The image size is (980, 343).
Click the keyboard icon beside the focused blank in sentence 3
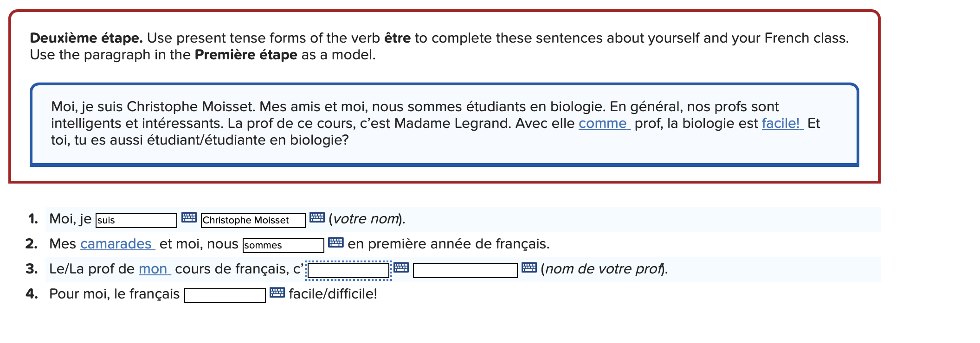(x=400, y=268)
